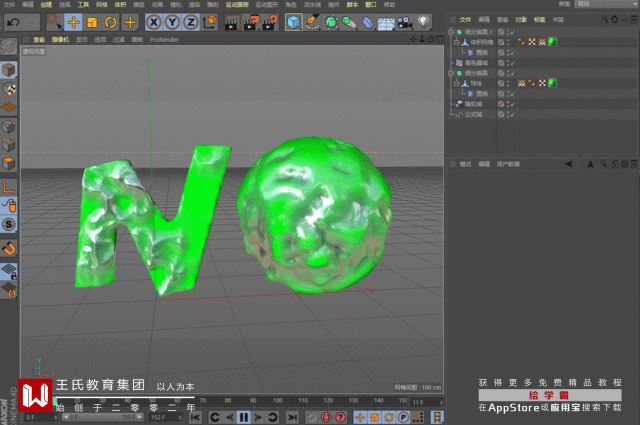The width and height of the screenshot is (640, 425).
Task: Click the Object Manager search magnifier icon
Action: point(605,19)
